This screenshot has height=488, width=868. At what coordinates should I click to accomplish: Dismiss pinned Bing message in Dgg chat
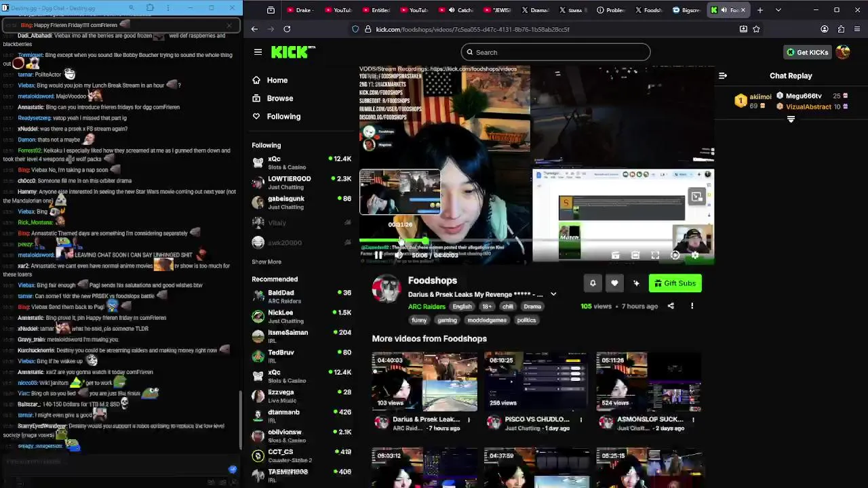click(229, 26)
